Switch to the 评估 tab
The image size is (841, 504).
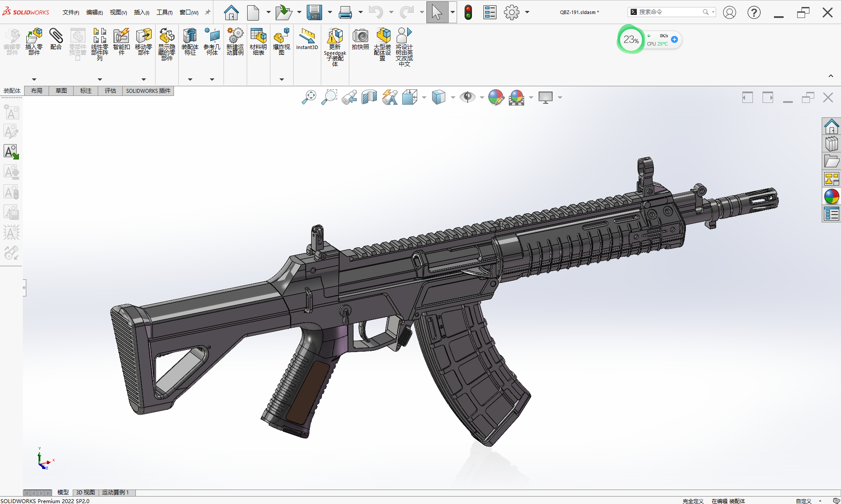[110, 91]
